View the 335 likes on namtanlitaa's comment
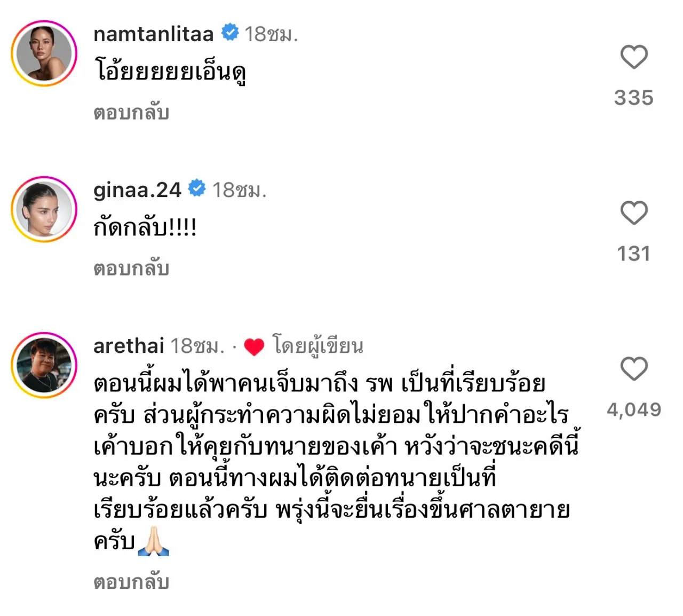 tap(633, 98)
